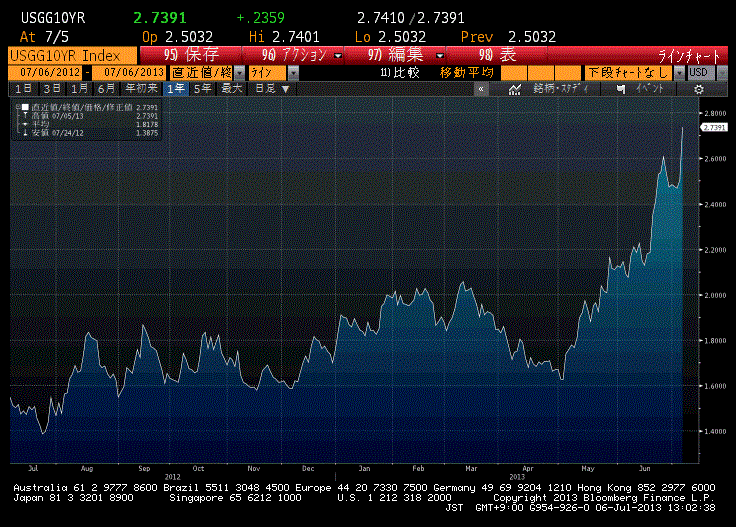
Task: Open the chart settings gear icon
Action: click(698, 89)
